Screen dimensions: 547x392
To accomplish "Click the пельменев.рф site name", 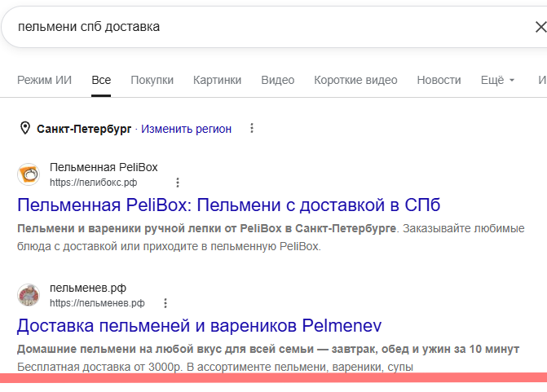I will [88, 288].
